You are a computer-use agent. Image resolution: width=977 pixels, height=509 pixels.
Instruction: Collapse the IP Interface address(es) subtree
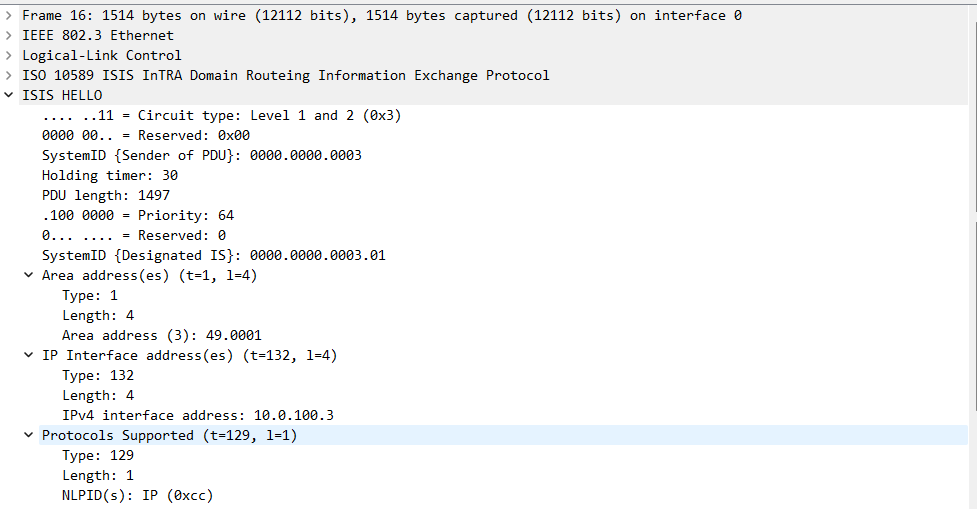click(x=29, y=355)
